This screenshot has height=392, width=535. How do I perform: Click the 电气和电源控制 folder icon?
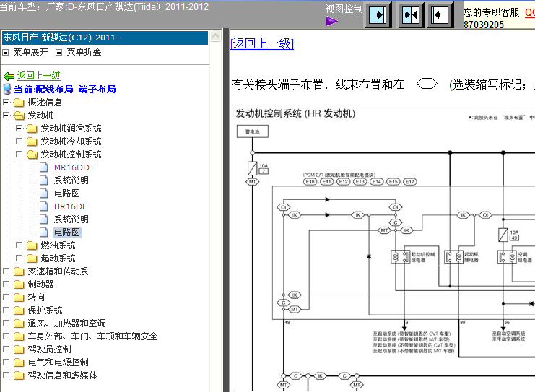(19, 362)
